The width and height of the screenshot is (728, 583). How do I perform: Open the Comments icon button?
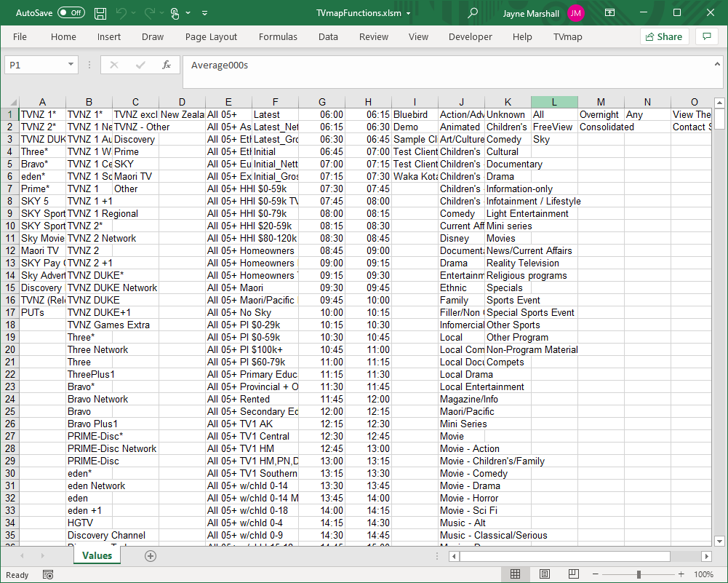pos(707,36)
